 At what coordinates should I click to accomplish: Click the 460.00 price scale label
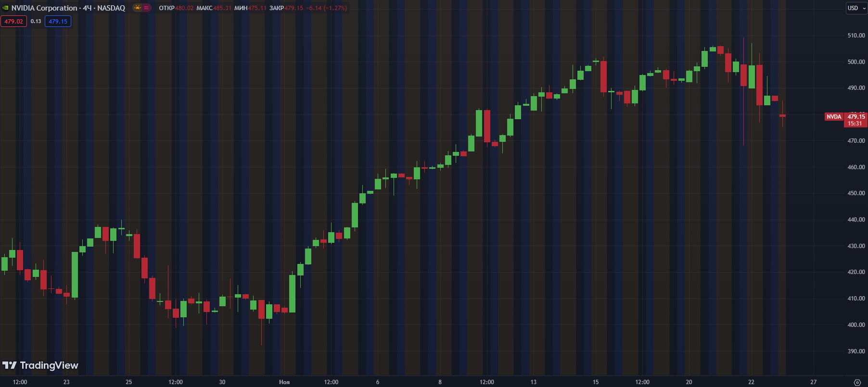tap(856, 167)
